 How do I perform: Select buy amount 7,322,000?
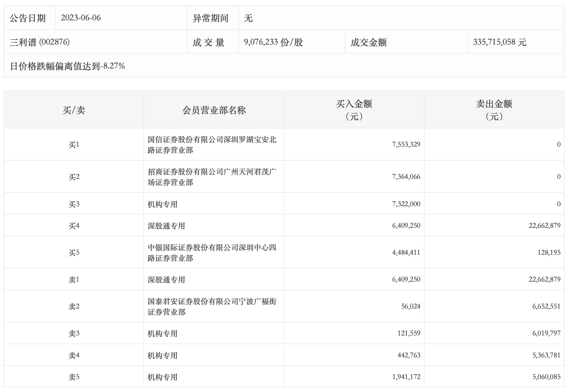(406, 204)
